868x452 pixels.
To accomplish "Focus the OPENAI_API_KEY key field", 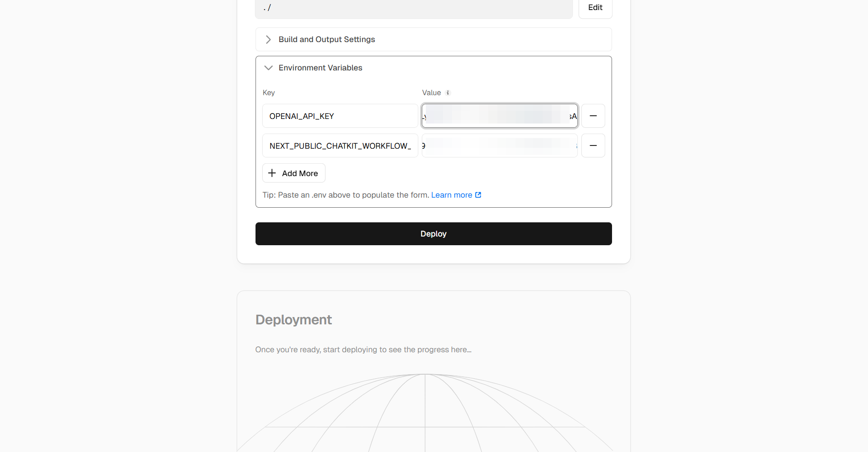I will point(340,116).
